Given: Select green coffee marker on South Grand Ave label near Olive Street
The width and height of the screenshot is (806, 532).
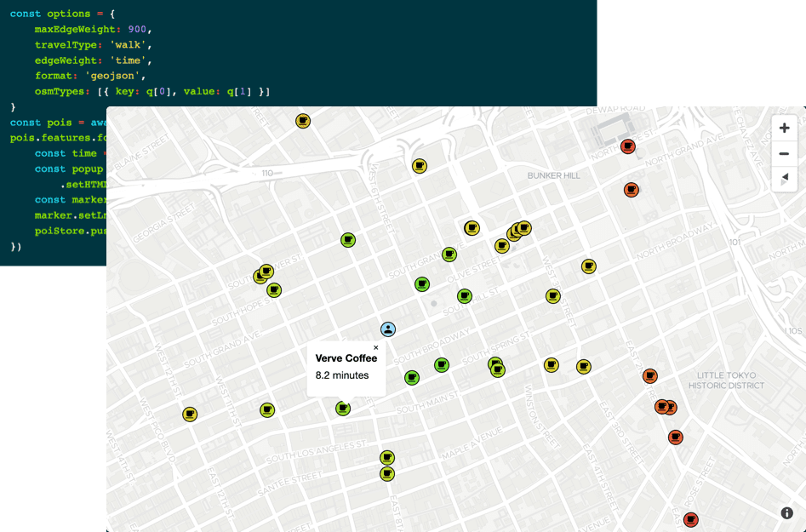Looking at the screenshot, I should [449, 255].
